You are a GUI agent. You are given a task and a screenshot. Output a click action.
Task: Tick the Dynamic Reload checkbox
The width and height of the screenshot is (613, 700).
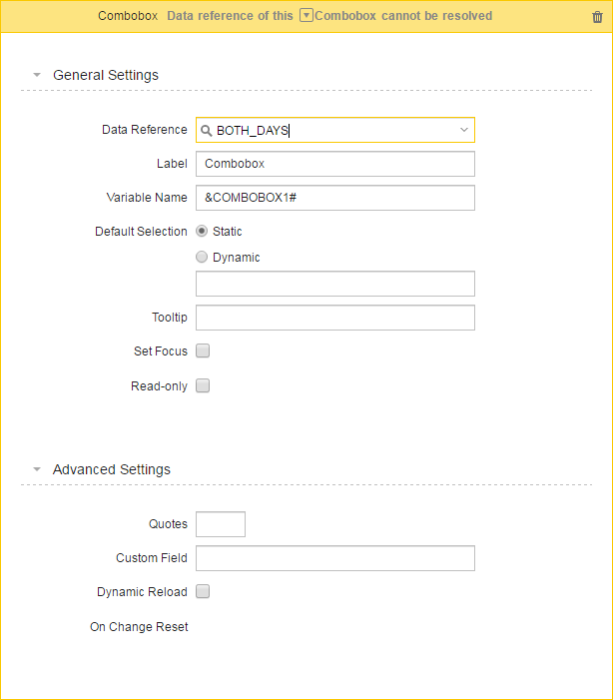(x=203, y=591)
